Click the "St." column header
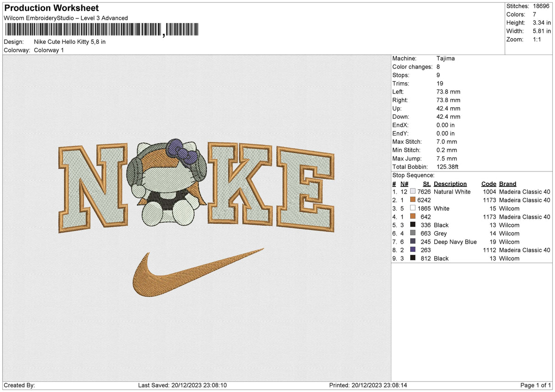Screen dimensions: 555x392 [426, 184]
